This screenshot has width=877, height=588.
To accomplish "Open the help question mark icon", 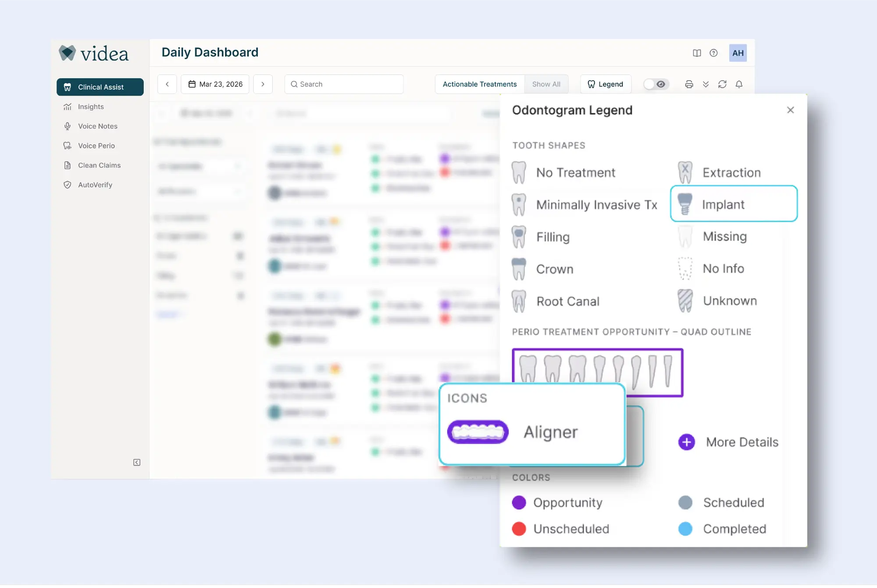I will click(713, 53).
